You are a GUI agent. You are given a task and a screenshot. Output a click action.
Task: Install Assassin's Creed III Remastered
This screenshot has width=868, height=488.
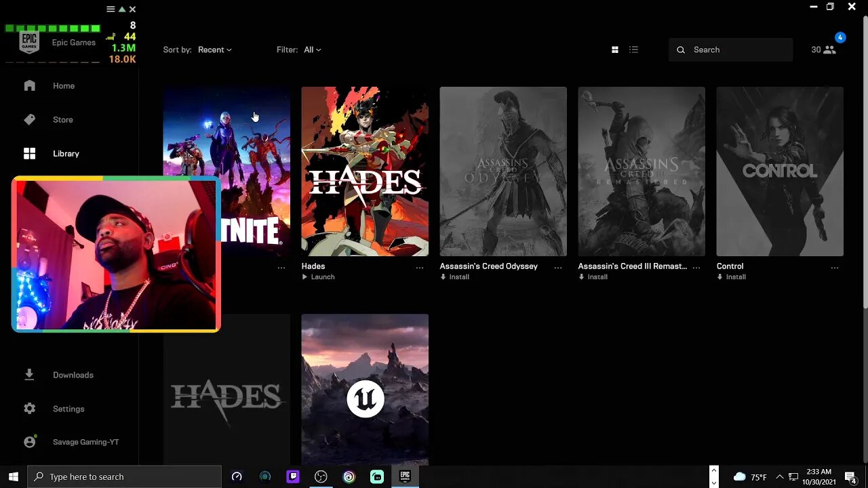coord(593,277)
